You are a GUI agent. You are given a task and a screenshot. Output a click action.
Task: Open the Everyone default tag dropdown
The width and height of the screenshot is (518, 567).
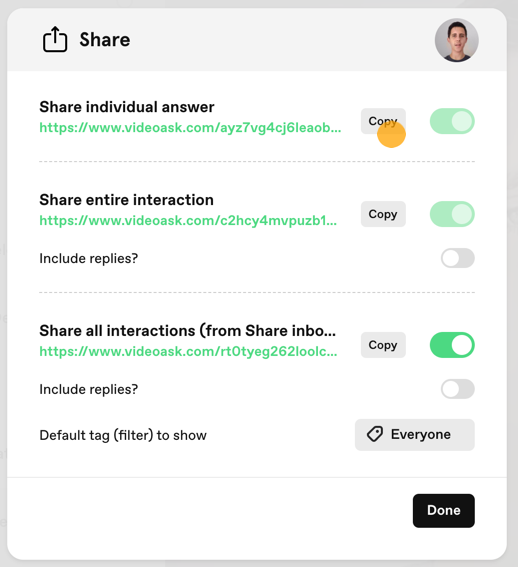(415, 435)
